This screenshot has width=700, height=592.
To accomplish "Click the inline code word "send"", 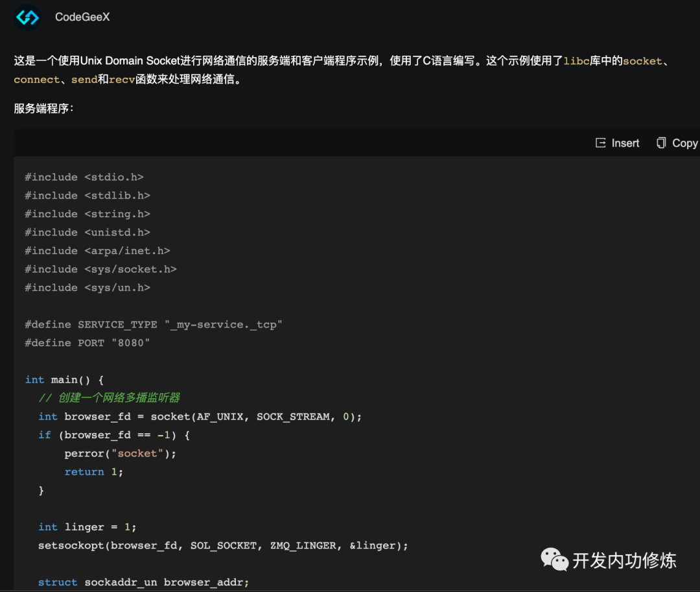I will 84,80.
